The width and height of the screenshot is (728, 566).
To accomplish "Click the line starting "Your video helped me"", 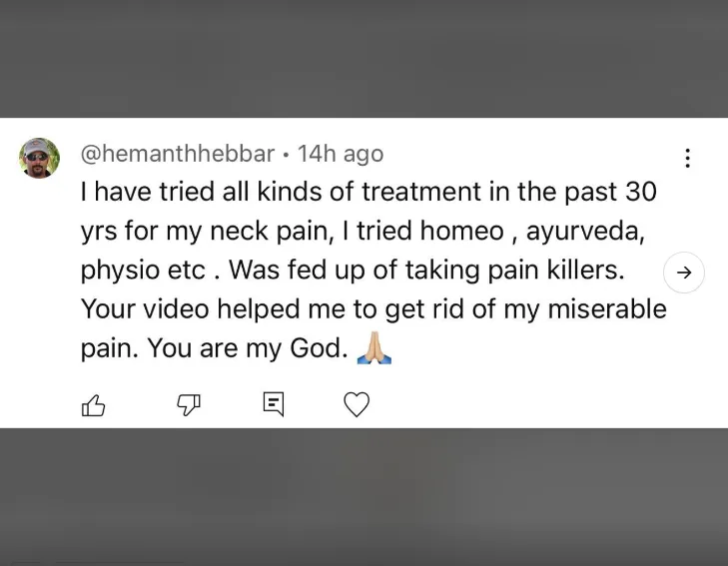I will [x=372, y=309].
